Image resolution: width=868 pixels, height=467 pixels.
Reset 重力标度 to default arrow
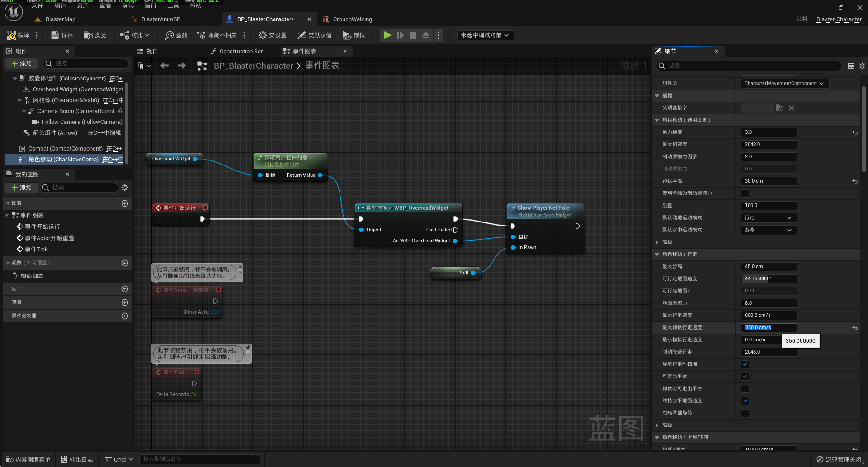pos(854,132)
